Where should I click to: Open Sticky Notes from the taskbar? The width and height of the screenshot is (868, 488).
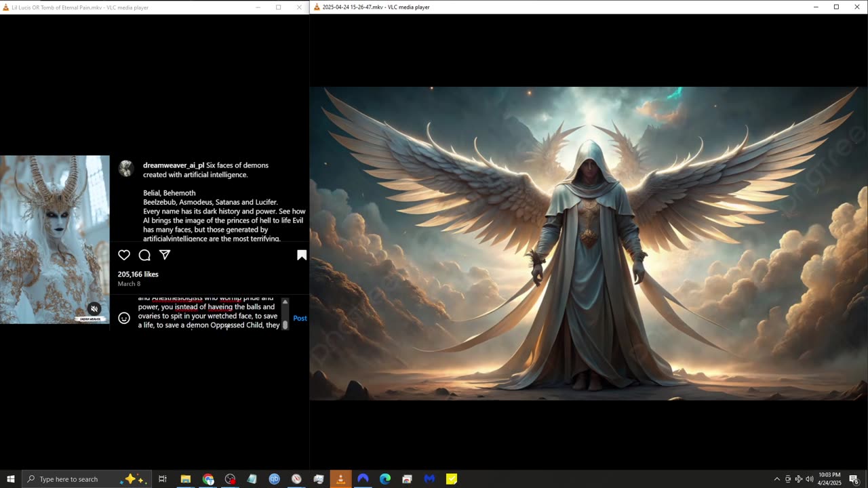(452, 479)
